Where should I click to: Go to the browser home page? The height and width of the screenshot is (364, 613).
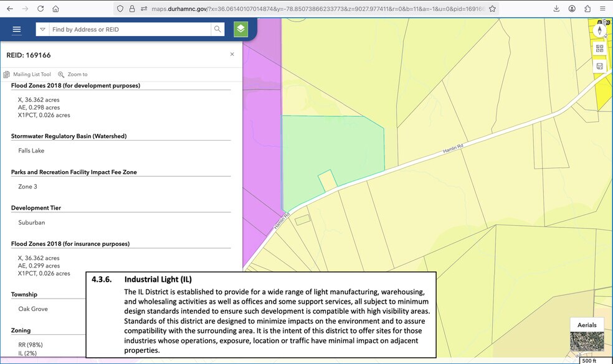click(x=55, y=9)
